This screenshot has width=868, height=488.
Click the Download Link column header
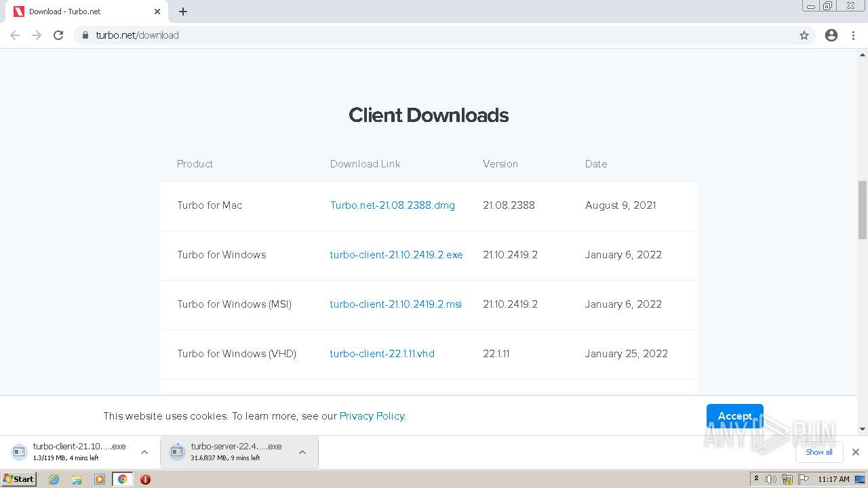[365, 164]
